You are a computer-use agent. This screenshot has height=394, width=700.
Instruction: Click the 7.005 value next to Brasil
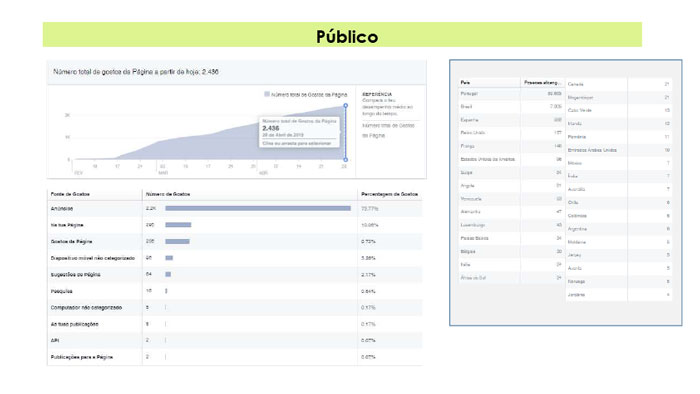click(x=555, y=107)
